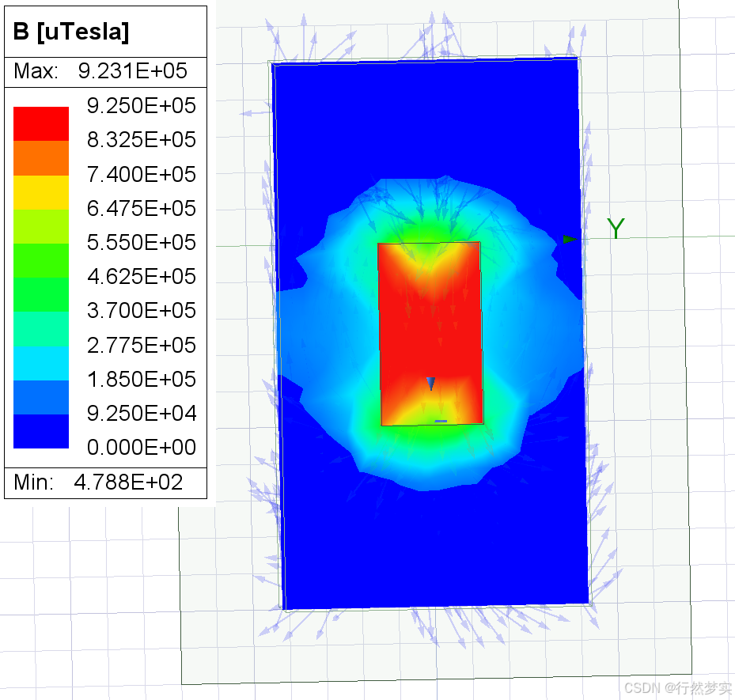Click the legend value 6.475E+05
735x700 pixels.
[x=142, y=209]
